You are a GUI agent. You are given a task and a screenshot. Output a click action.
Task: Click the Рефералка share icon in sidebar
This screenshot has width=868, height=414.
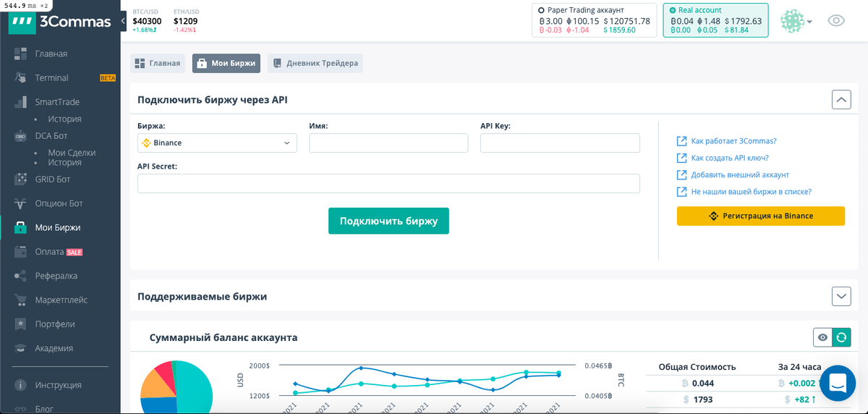[21, 276]
